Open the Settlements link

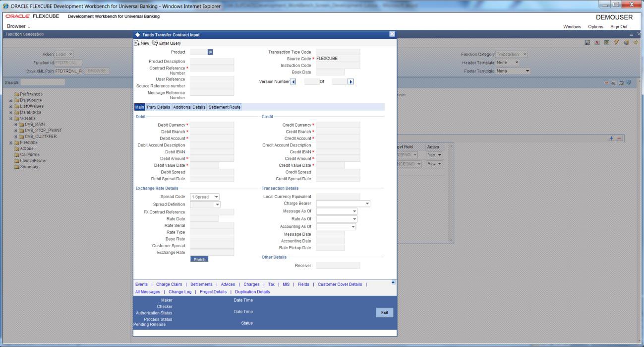[201, 284]
